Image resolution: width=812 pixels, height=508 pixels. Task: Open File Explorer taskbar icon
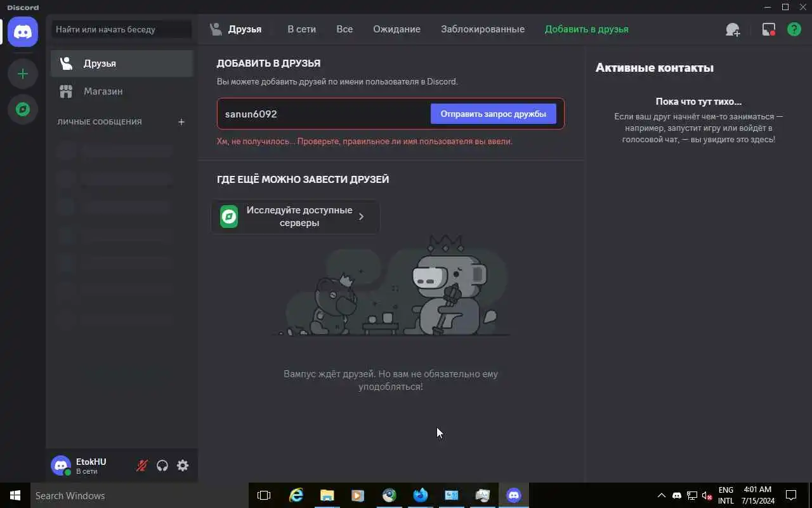coord(327,495)
